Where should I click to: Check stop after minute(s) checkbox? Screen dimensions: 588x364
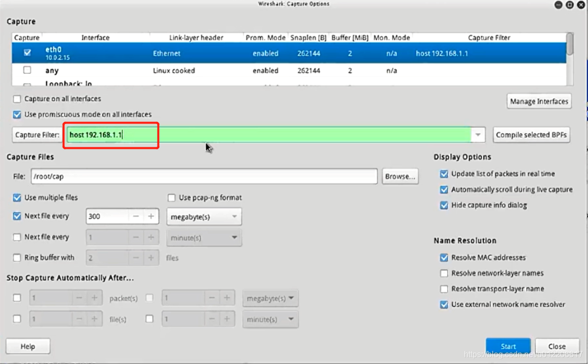click(149, 318)
